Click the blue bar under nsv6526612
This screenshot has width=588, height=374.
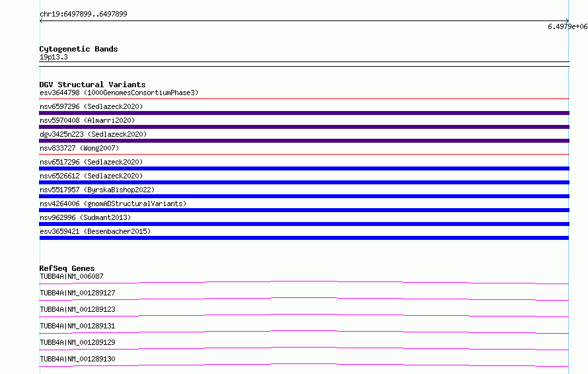[304, 182]
